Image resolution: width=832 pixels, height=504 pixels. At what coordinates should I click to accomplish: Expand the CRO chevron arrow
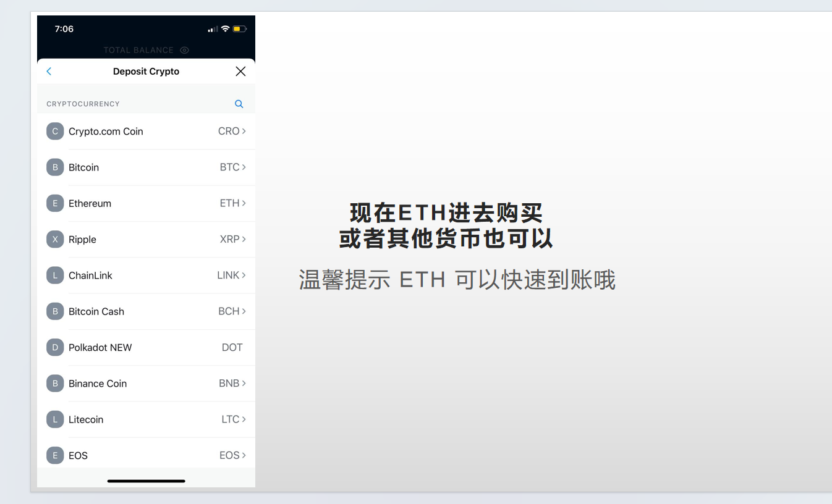pos(244,132)
